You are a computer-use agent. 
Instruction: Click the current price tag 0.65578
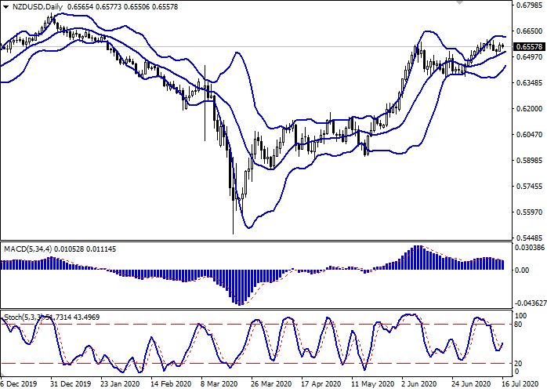[527, 46]
